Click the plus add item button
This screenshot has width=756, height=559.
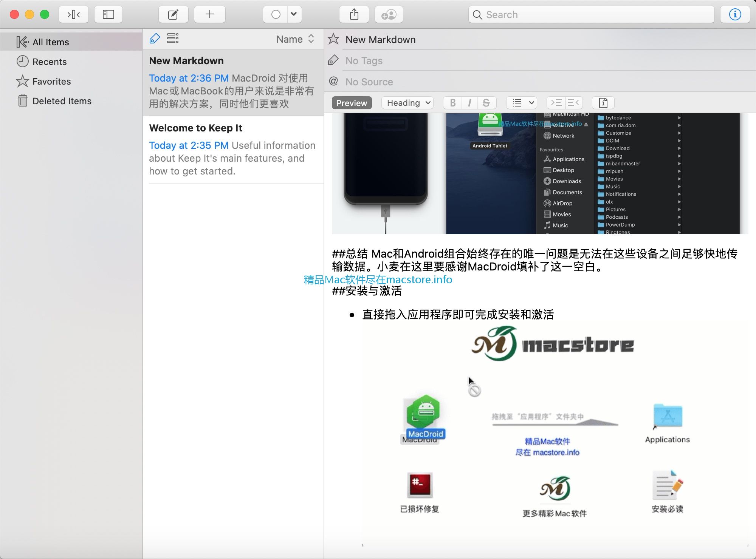pos(210,14)
